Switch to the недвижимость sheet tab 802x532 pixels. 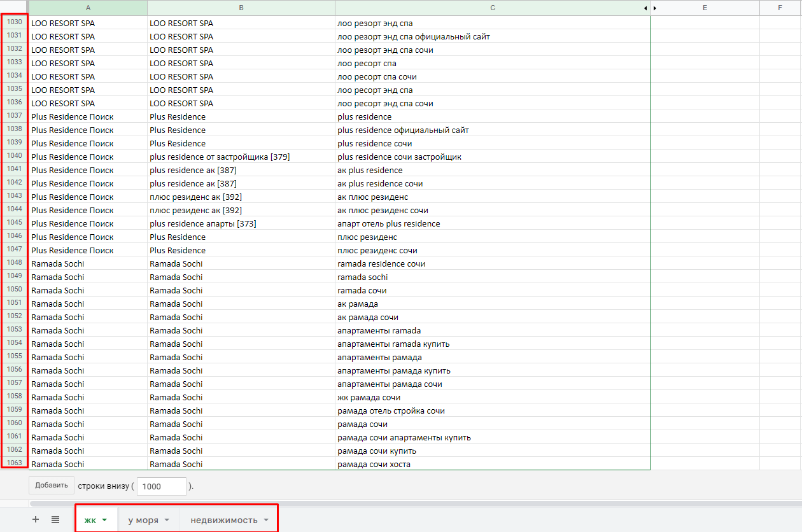[x=229, y=520]
